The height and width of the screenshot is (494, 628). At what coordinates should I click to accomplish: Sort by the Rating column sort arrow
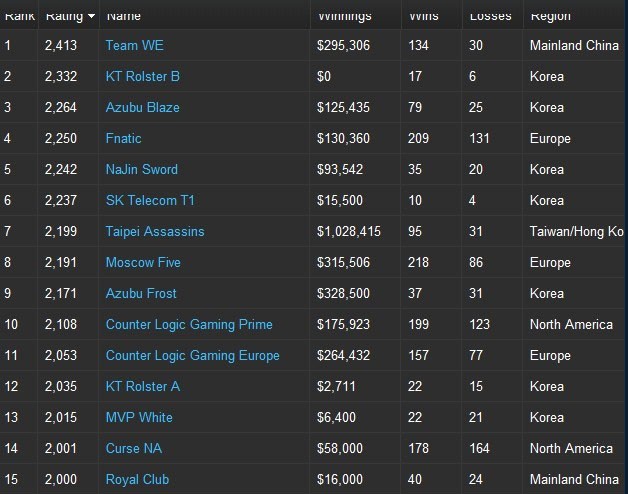click(92, 17)
